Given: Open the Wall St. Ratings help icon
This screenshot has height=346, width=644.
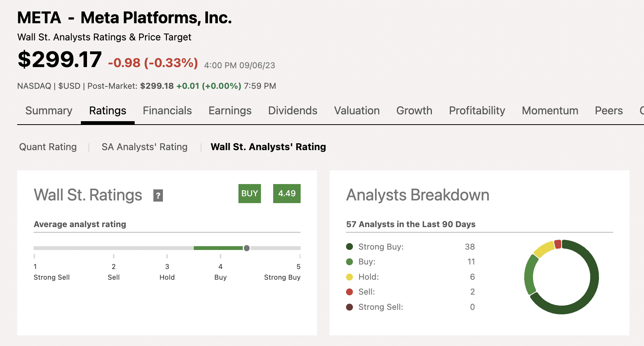Looking at the screenshot, I should tap(158, 195).
